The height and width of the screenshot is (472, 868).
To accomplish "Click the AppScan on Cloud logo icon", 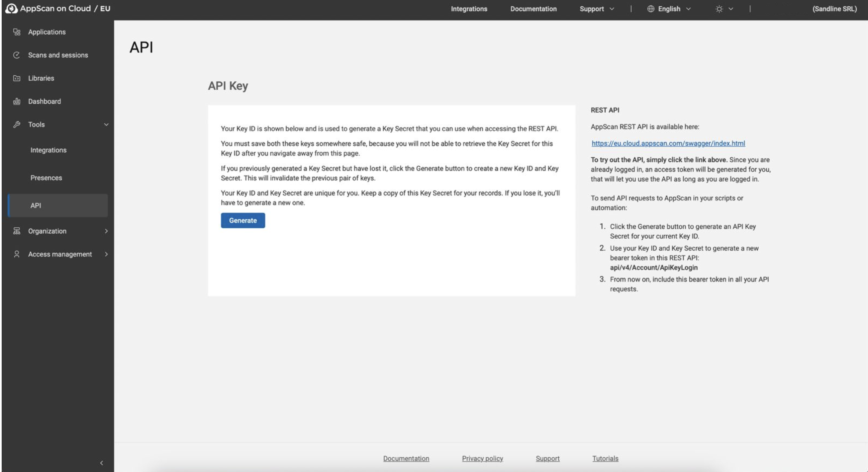I will (x=11, y=9).
